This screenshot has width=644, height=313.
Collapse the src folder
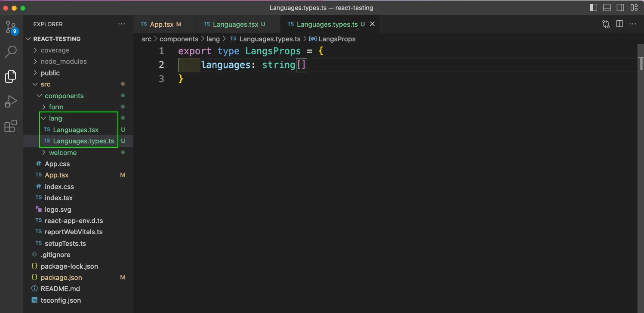(78, 84)
